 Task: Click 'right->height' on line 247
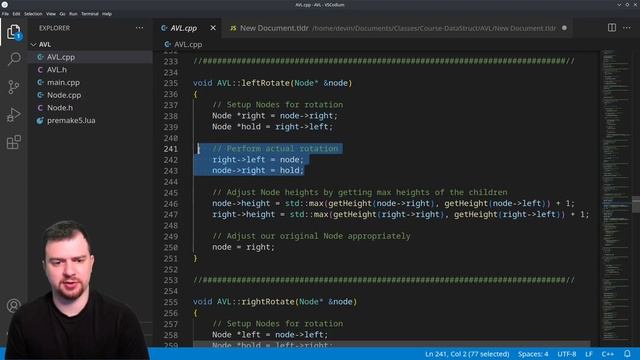(243, 215)
